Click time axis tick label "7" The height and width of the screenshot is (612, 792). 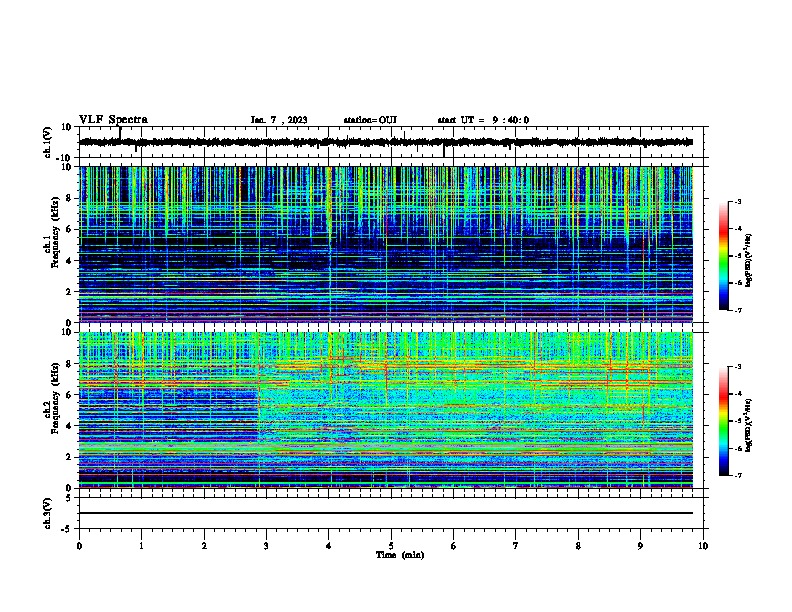[x=516, y=546]
